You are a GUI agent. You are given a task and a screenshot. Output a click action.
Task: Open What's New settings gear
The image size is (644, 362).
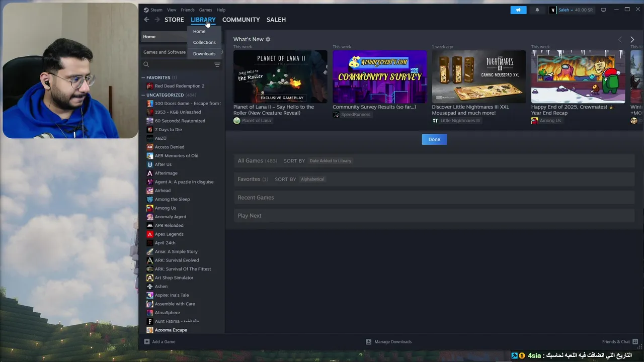(x=268, y=39)
